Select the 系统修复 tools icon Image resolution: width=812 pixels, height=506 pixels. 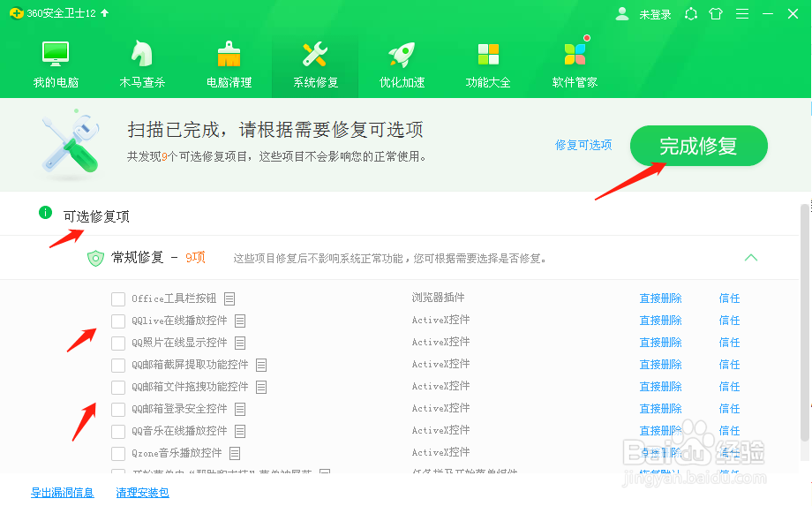tap(315, 54)
